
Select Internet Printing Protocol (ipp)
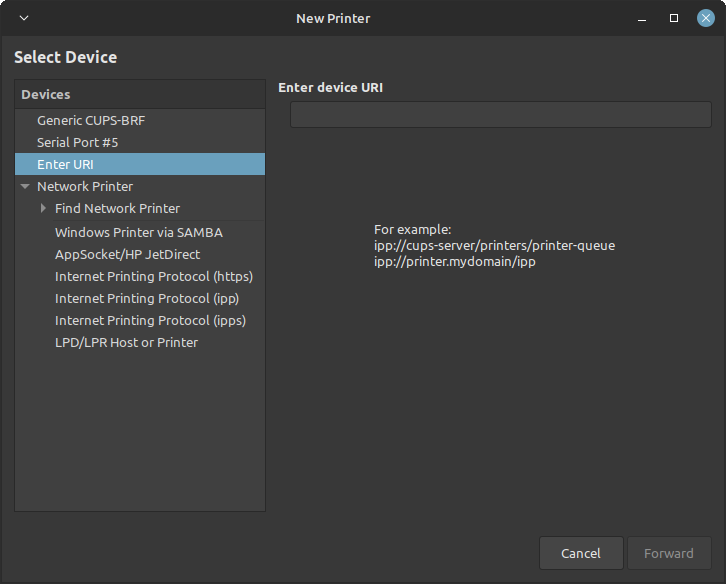(x=146, y=298)
